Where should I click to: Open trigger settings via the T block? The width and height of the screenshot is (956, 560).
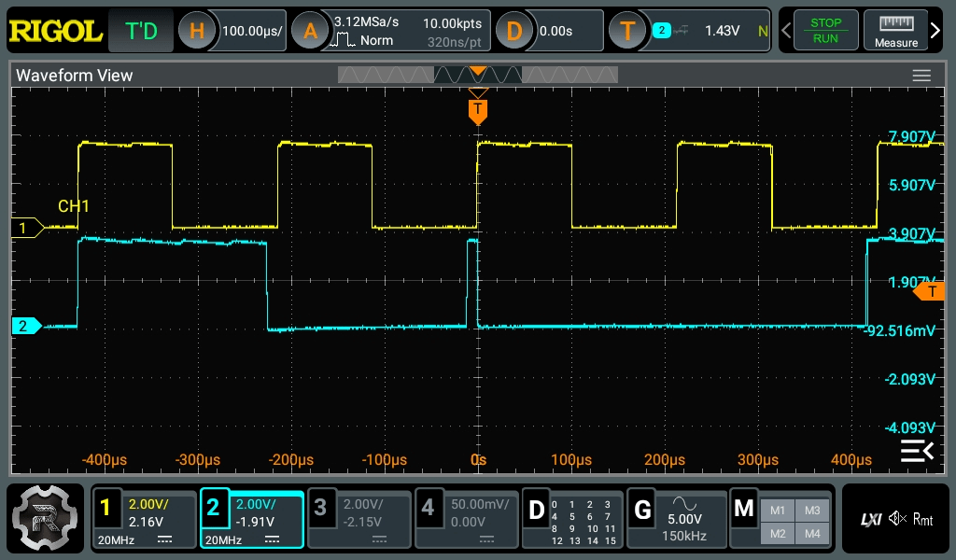point(628,30)
